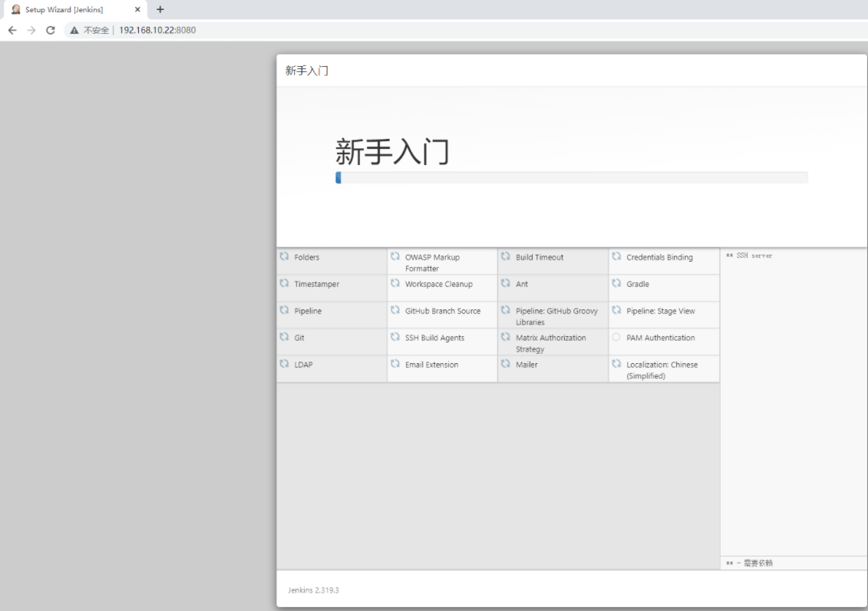Click the installation progress bar
This screenshot has width=868, height=611.
(x=571, y=177)
